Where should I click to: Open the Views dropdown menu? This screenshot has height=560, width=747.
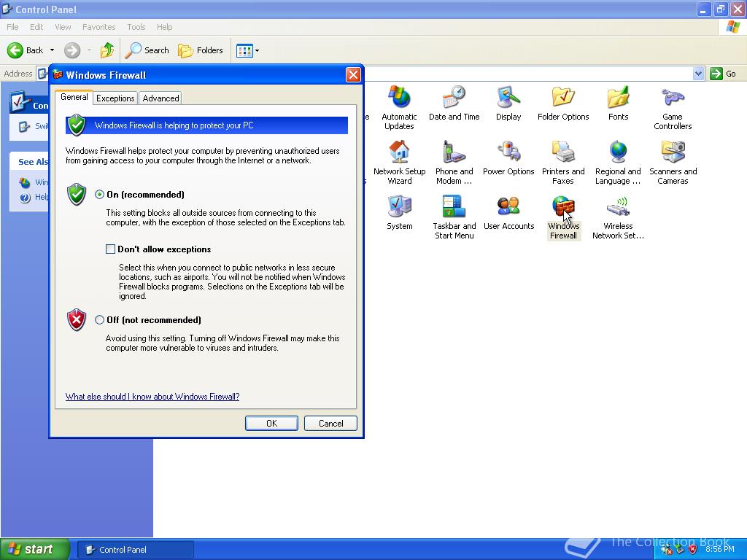pyautogui.click(x=255, y=50)
